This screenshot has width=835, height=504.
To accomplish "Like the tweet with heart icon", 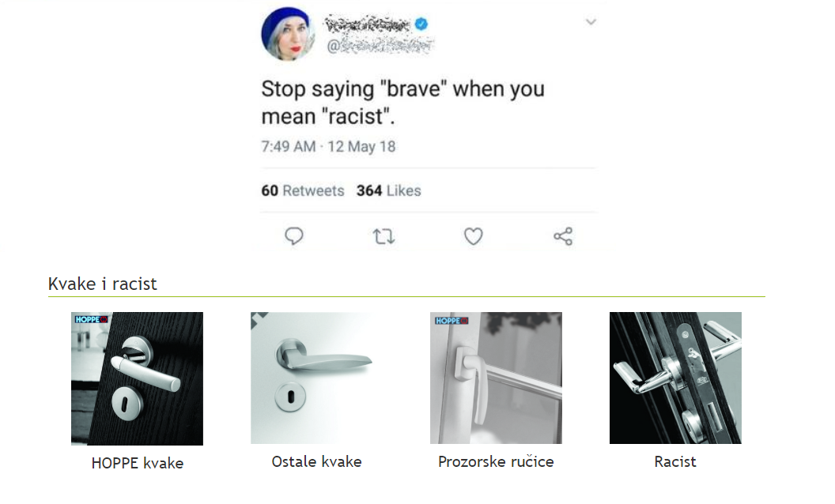I will click(x=473, y=236).
